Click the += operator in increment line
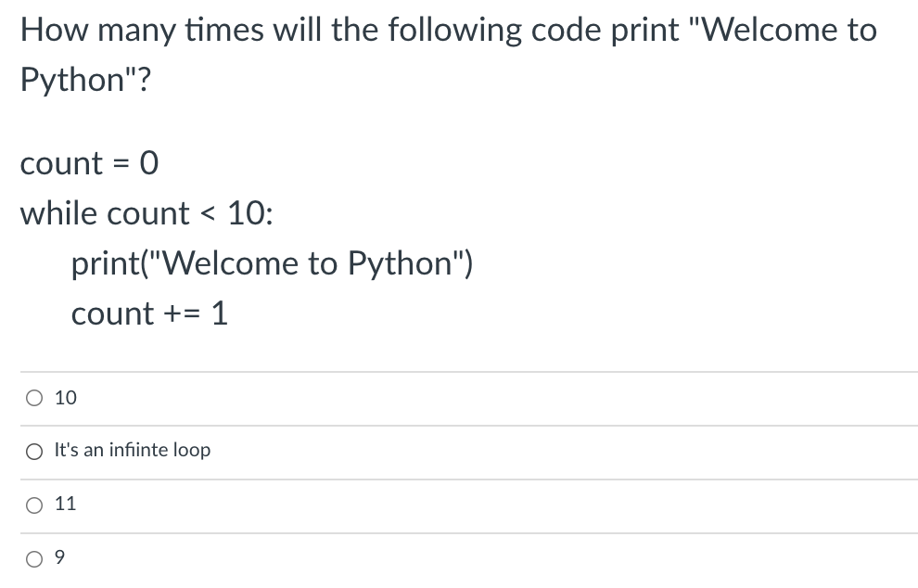Image resolution: width=918 pixels, height=588 pixels. [182, 314]
